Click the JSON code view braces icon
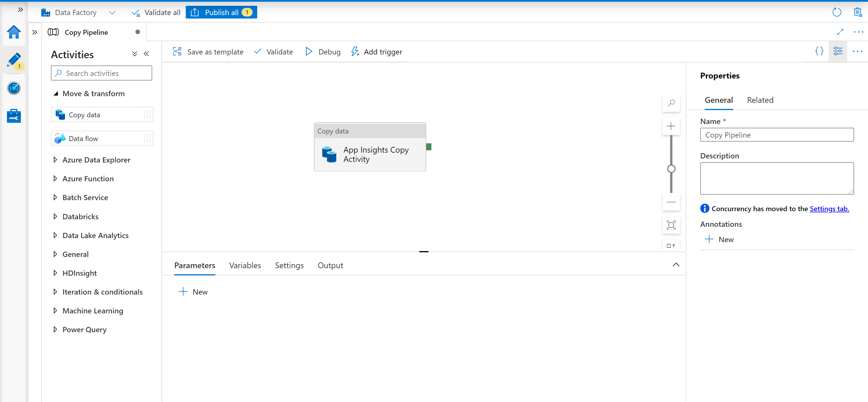 point(819,51)
